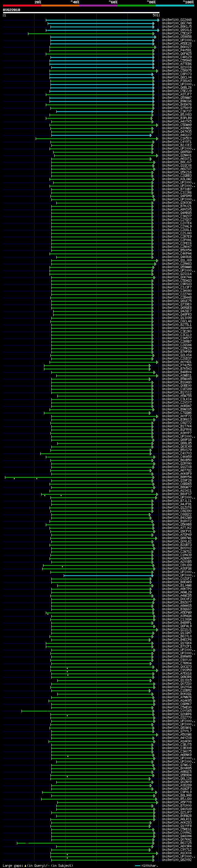This screenshot has height=868, width=197.
Task: Click the UniRef100_C3LKI4 label
Action: [176, 399]
